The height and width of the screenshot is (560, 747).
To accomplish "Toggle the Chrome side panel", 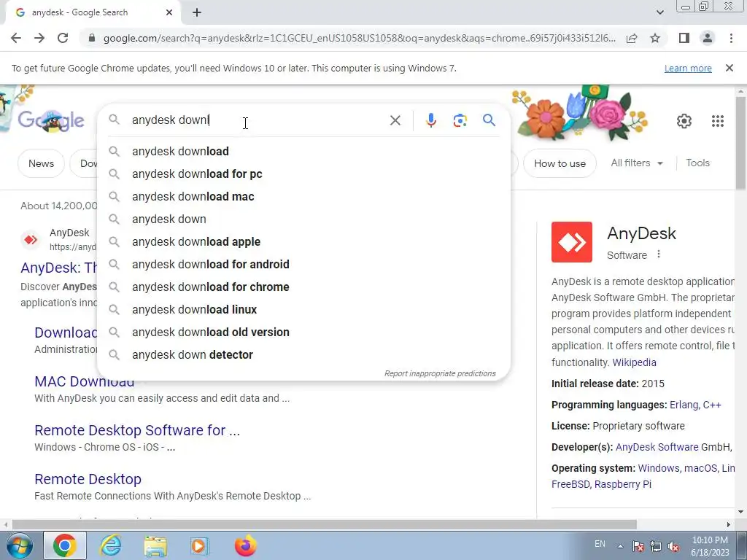I will point(684,38).
